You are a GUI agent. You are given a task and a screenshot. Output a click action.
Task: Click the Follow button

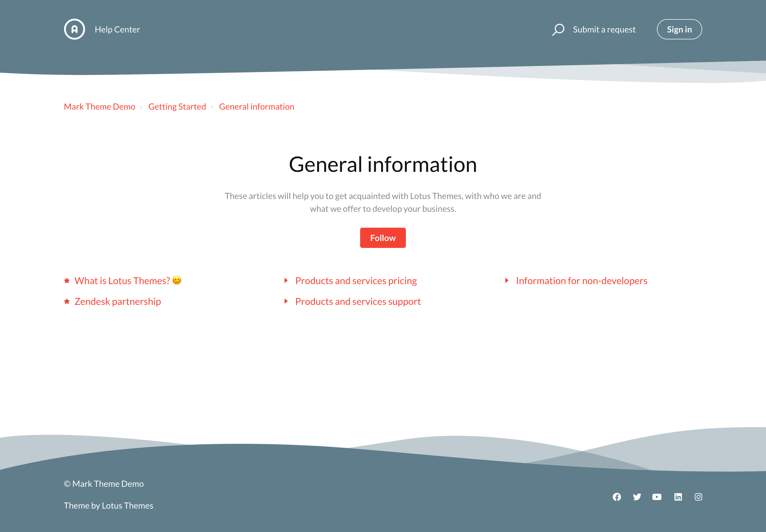383,238
